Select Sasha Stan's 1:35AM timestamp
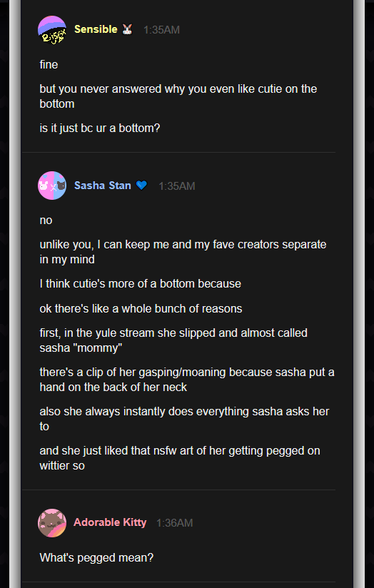The height and width of the screenshot is (588, 374). pyautogui.click(x=177, y=186)
